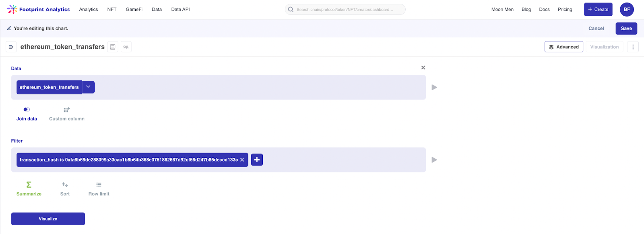Image resolution: width=644 pixels, height=234 pixels.
Task: Expand the ethereum_token_transfers data source dropdown
Action: tap(88, 87)
